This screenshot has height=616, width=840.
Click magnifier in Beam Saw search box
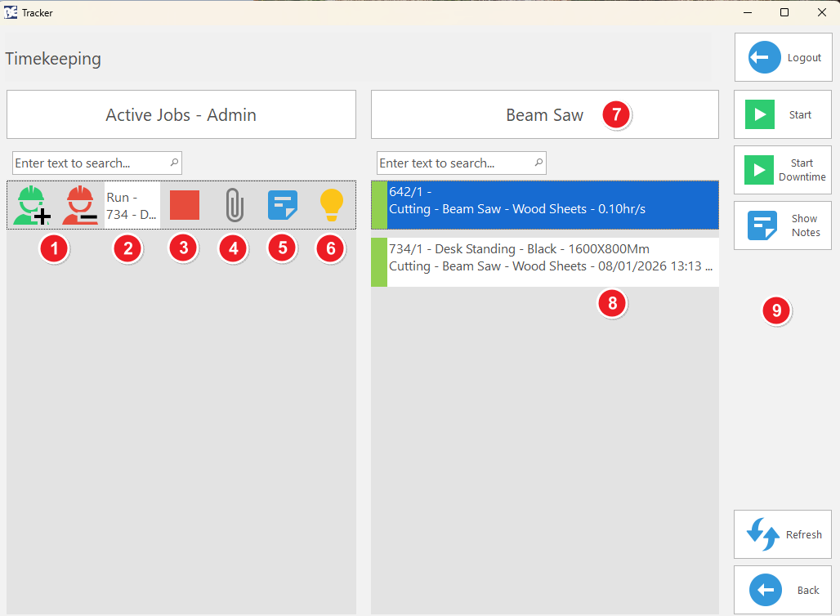tap(538, 163)
